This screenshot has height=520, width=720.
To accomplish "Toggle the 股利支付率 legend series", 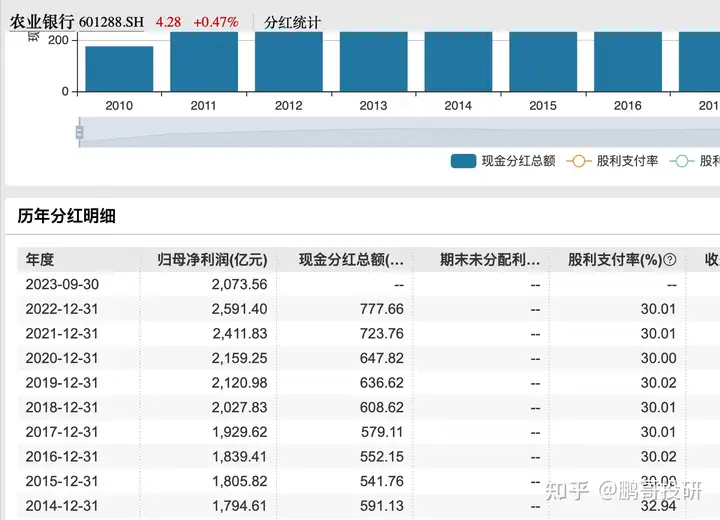I will [x=612, y=161].
